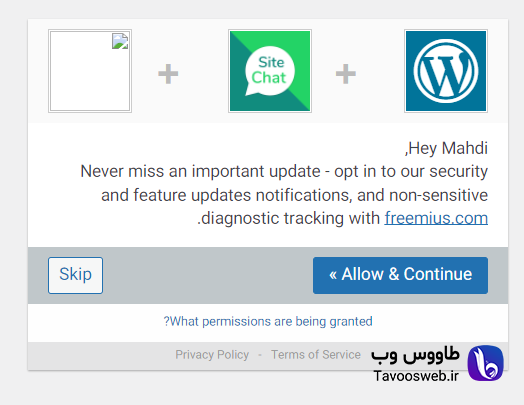Click the plus sign beside the empty image box
The image size is (524, 405).
coord(168,74)
